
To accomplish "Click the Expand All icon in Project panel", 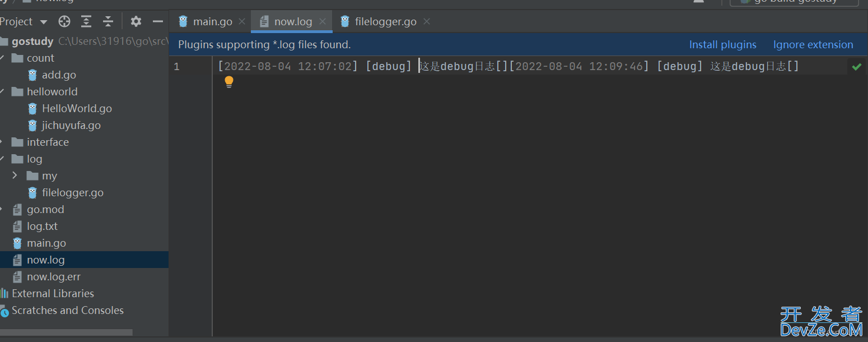I will tap(86, 22).
